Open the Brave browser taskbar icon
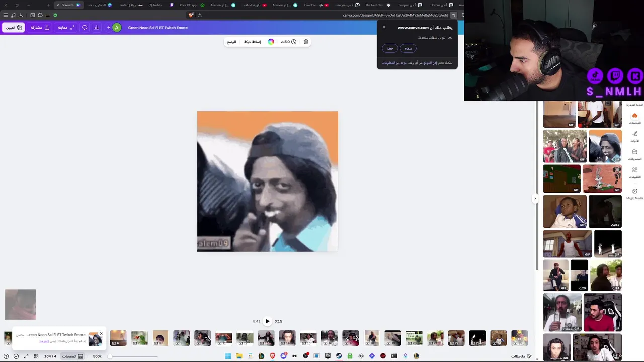Viewport: 644px width, 362px height. (x=272, y=356)
